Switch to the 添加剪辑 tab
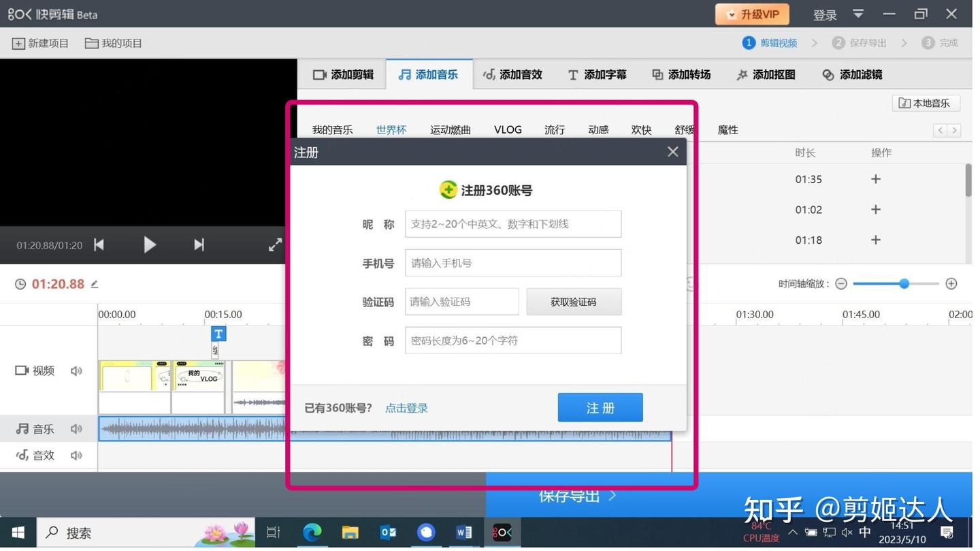This screenshot has width=980, height=551. [343, 75]
